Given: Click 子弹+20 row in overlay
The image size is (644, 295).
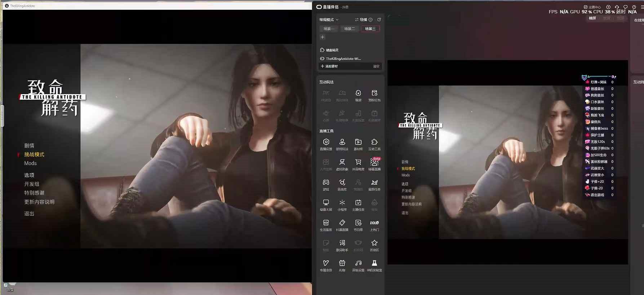Looking at the screenshot, I should click(600, 181).
